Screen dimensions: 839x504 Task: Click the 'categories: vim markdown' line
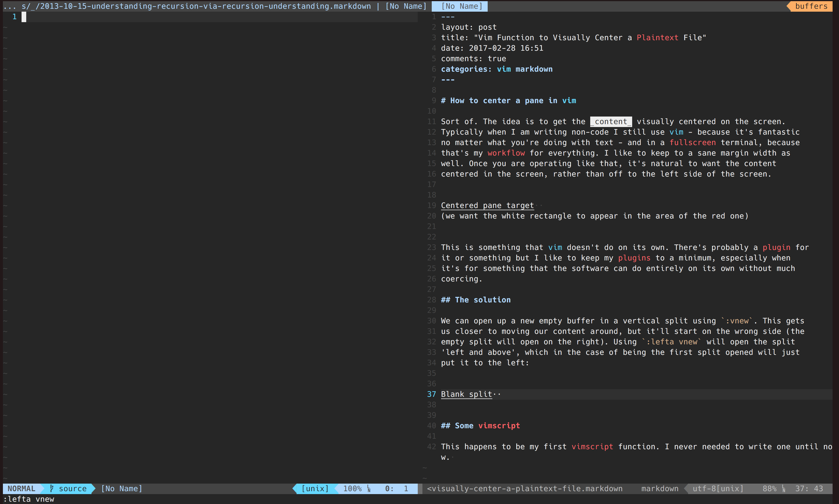pos(496,69)
